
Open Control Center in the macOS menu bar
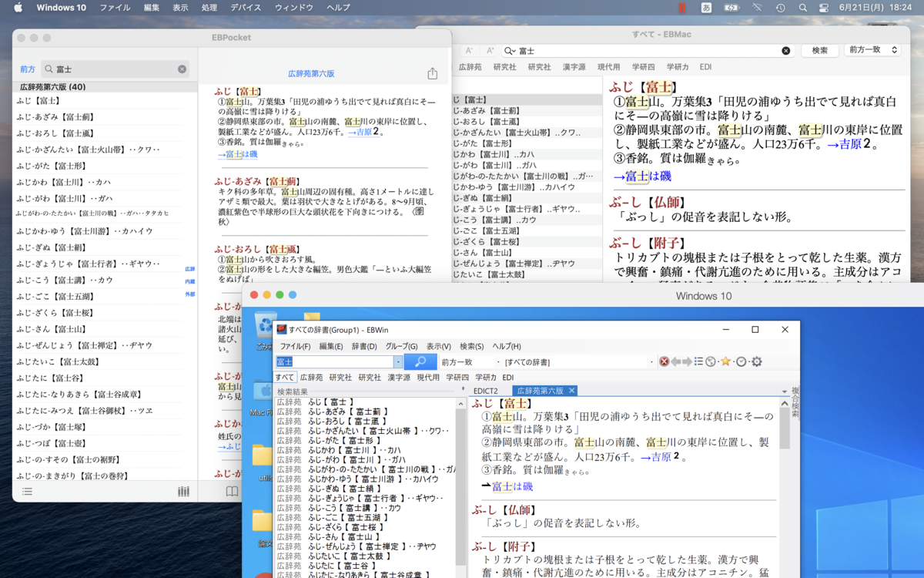[x=823, y=8]
